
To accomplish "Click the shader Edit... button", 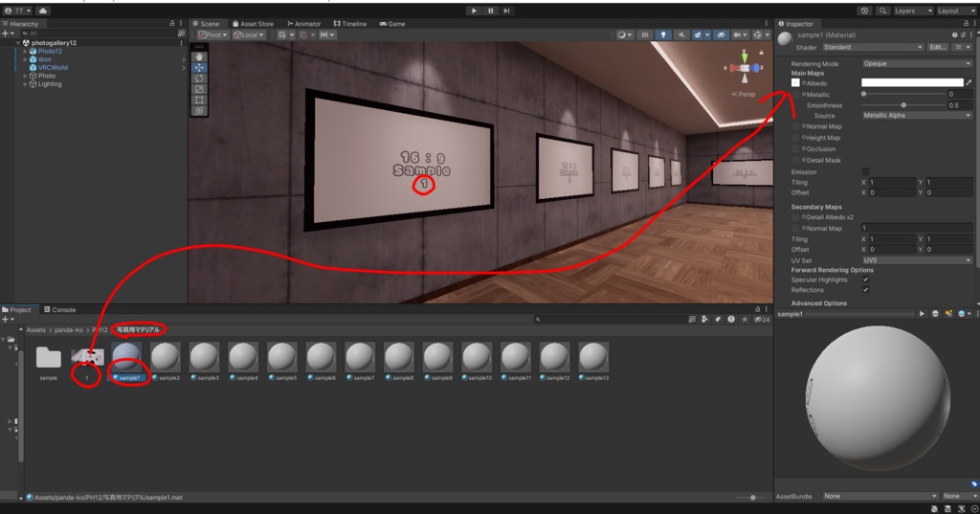I will tap(937, 47).
